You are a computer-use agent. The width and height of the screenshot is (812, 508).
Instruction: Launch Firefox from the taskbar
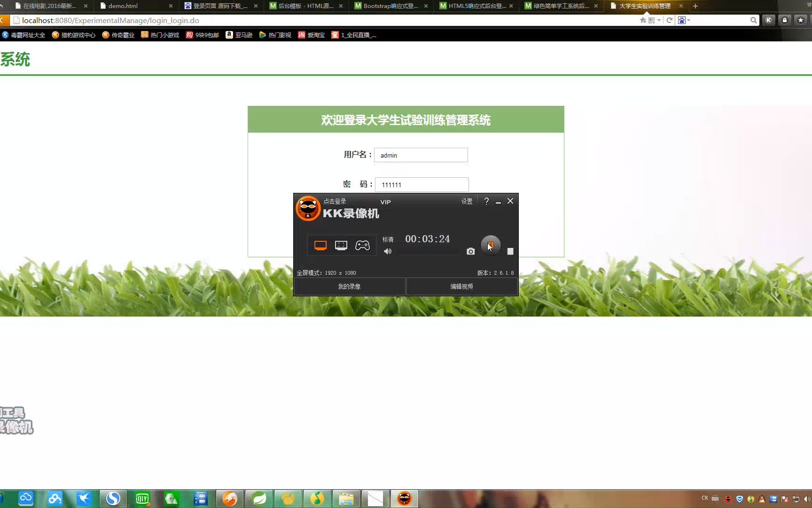pyautogui.click(x=230, y=499)
